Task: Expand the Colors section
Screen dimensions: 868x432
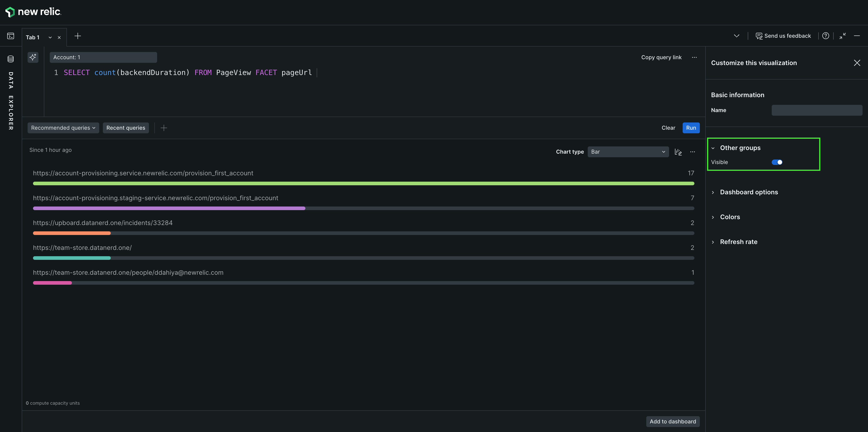Action: [730, 217]
